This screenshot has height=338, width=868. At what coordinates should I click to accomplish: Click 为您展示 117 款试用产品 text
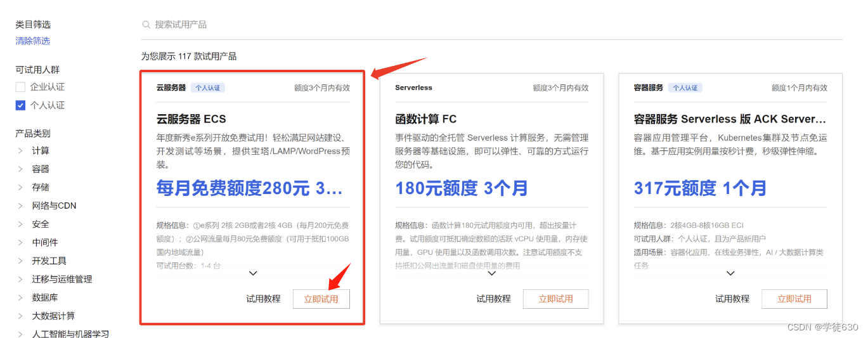(189, 56)
